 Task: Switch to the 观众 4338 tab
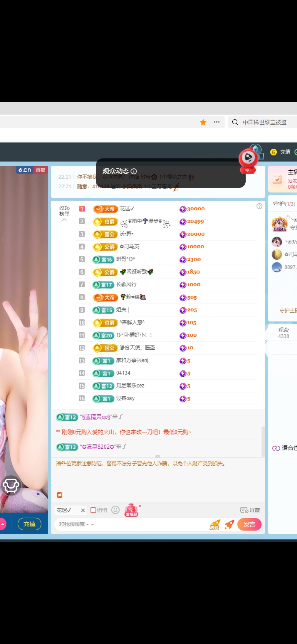click(x=283, y=333)
